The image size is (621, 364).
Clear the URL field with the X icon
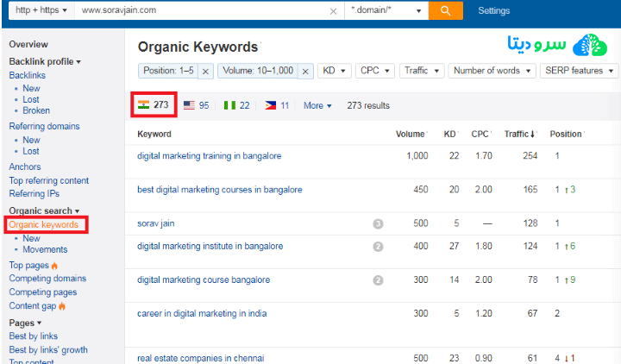pos(334,11)
